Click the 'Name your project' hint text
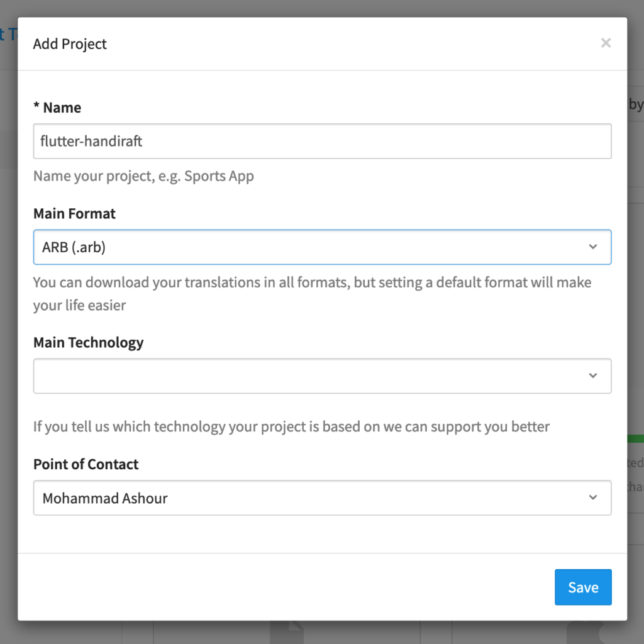Screen dimensions: 644x644 pos(143,176)
